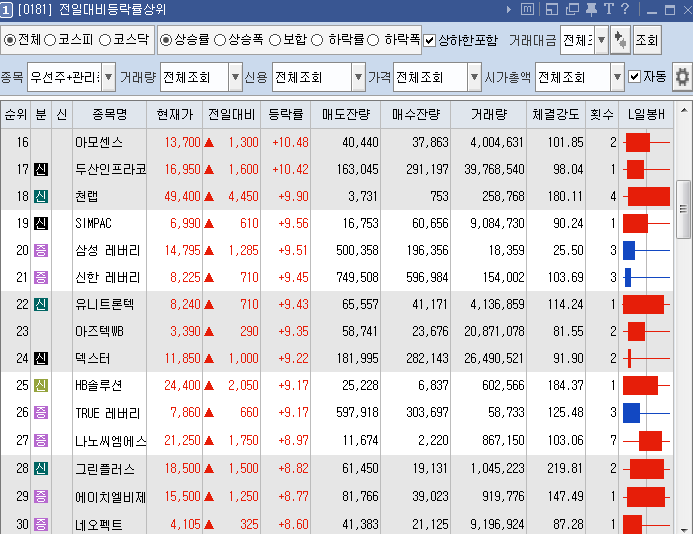Click the 신 badge on SIMPAC row

click(x=41, y=223)
